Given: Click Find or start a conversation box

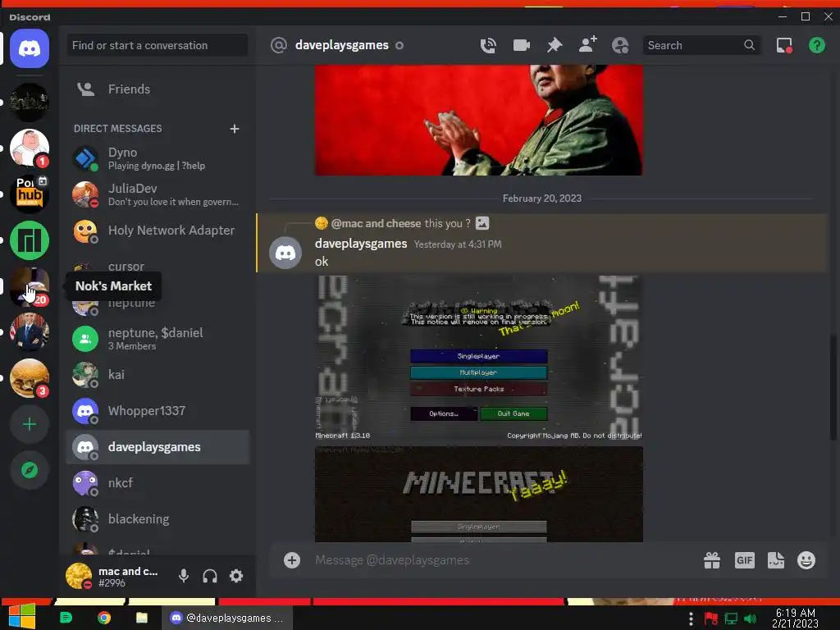Looking at the screenshot, I should pyautogui.click(x=157, y=46).
